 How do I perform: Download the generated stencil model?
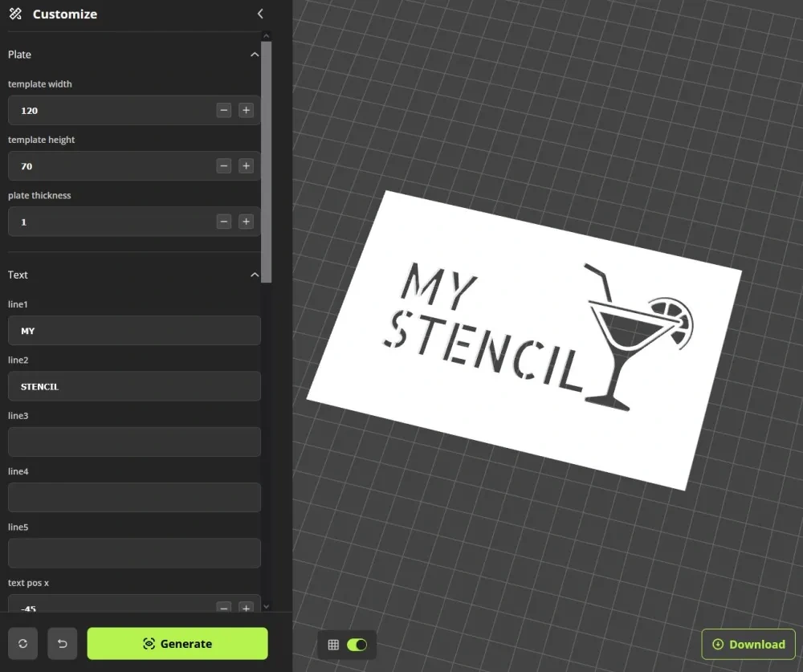(x=748, y=645)
